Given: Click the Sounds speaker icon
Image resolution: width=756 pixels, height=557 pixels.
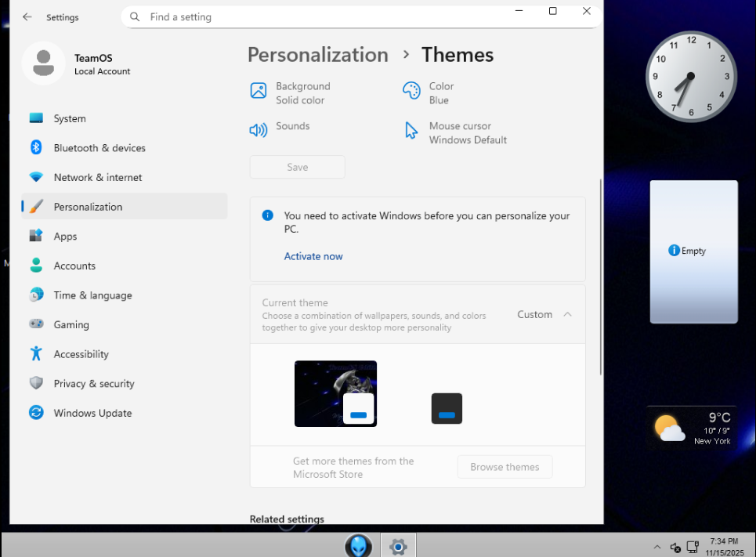Looking at the screenshot, I should click(259, 130).
